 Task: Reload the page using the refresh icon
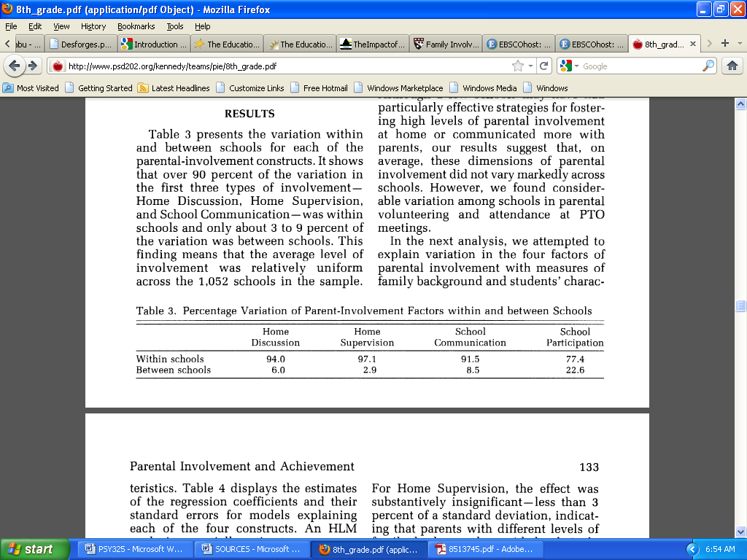543,66
